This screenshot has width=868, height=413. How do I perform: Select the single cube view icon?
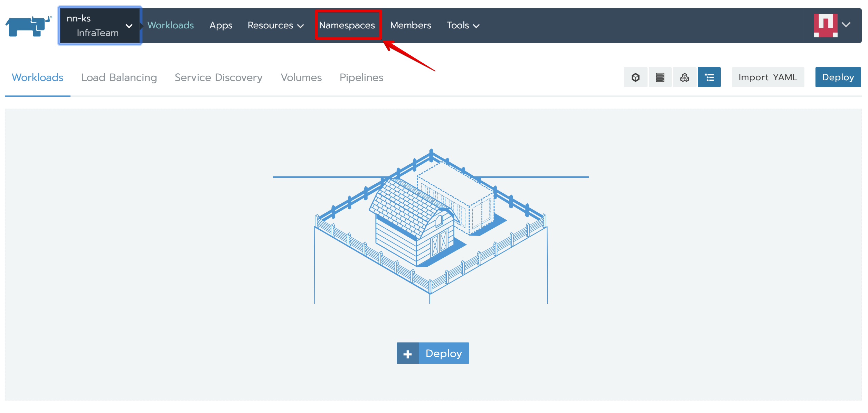pyautogui.click(x=635, y=77)
